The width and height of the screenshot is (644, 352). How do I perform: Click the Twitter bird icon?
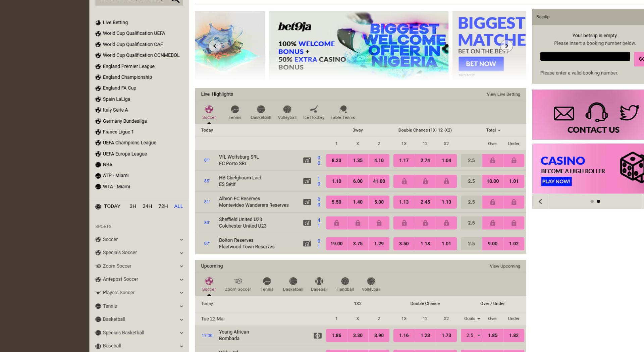pyautogui.click(x=629, y=113)
